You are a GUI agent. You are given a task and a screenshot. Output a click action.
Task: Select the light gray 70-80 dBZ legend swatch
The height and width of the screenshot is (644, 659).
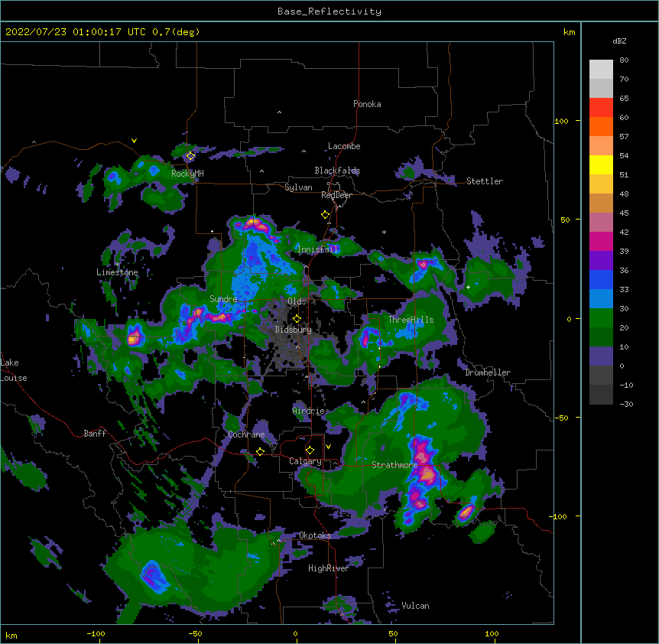[601, 70]
